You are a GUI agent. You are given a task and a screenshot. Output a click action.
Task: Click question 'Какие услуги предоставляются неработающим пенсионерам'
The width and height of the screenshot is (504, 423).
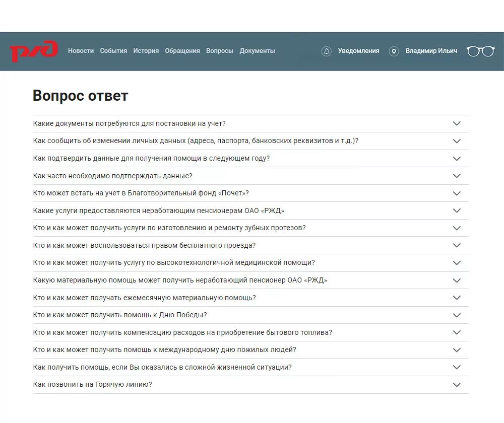point(158,210)
